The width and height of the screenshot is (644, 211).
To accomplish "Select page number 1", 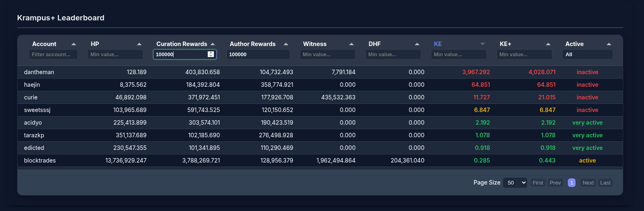I will click(571, 183).
